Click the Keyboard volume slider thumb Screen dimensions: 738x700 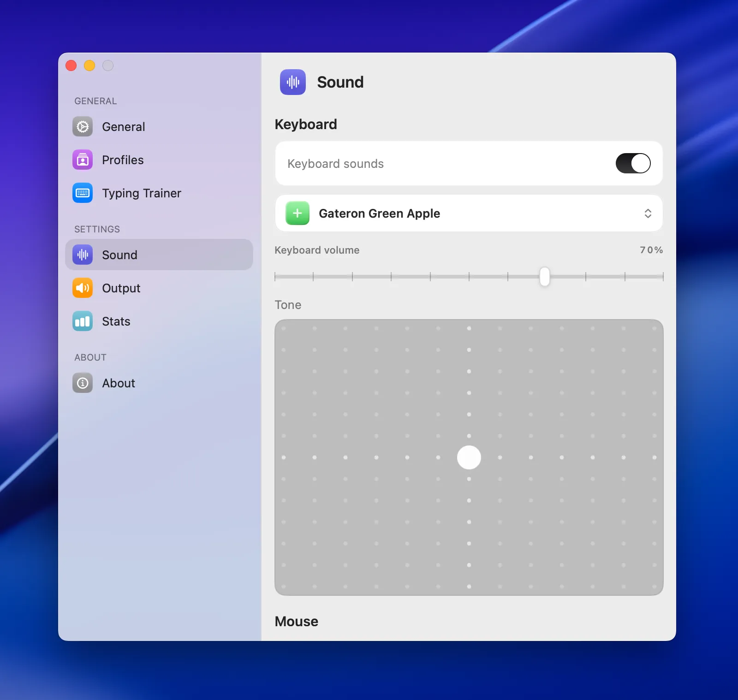coord(545,277)
